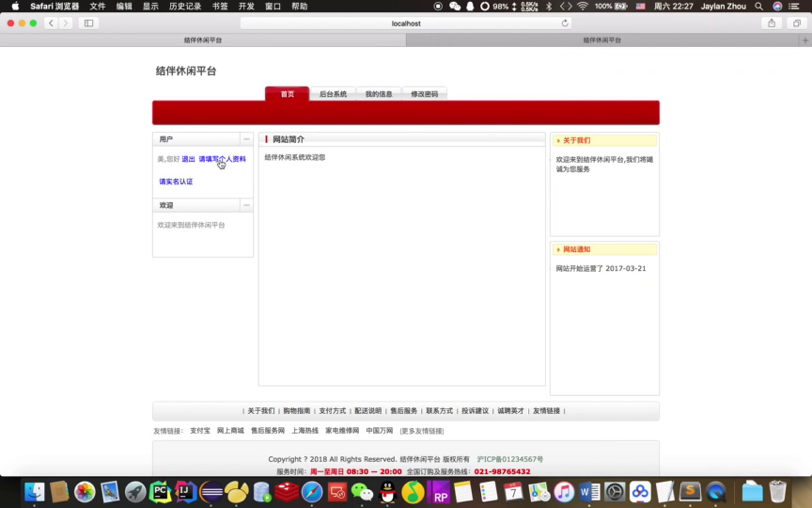Open PyCharm from the Dock
812x508 pixels.
[160, 492]
